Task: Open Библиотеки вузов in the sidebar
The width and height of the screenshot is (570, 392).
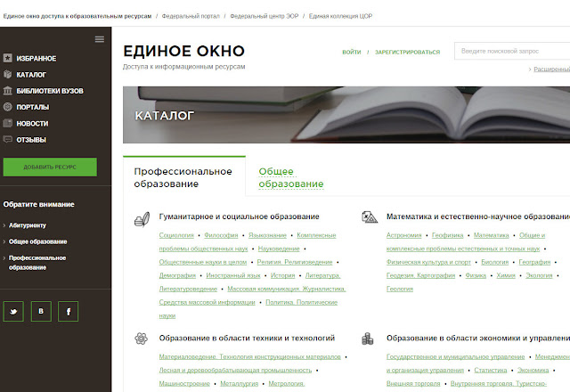Action: (50, 91)
